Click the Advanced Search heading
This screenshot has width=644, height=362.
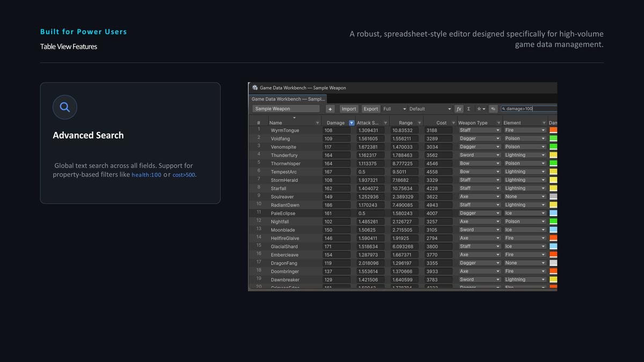[x=88, y=135]
